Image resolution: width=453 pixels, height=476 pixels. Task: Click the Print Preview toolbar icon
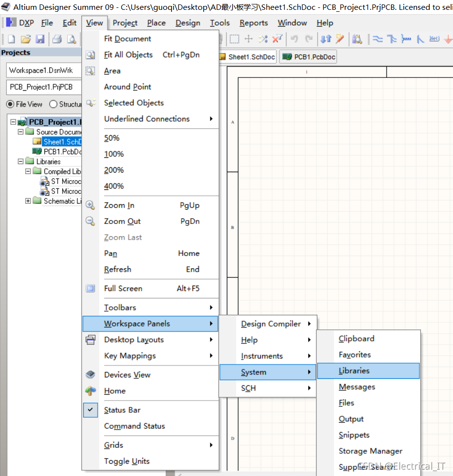(x=71, y=39)
